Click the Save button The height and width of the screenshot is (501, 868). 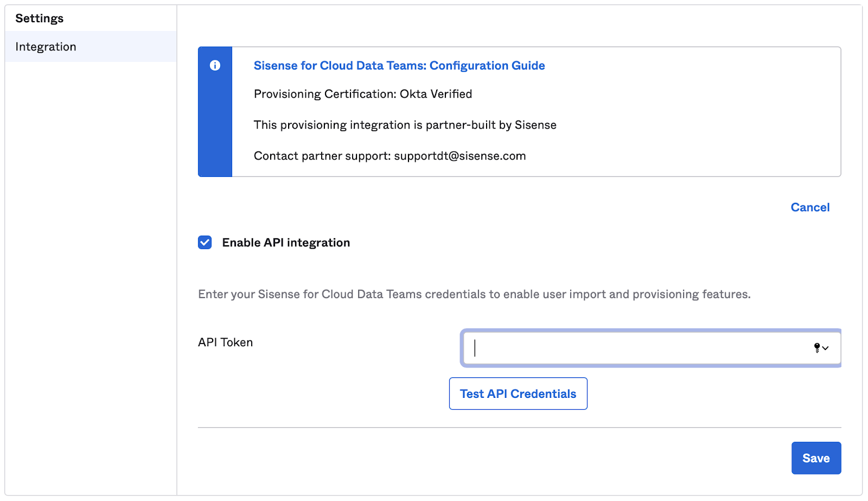point(816,458)
